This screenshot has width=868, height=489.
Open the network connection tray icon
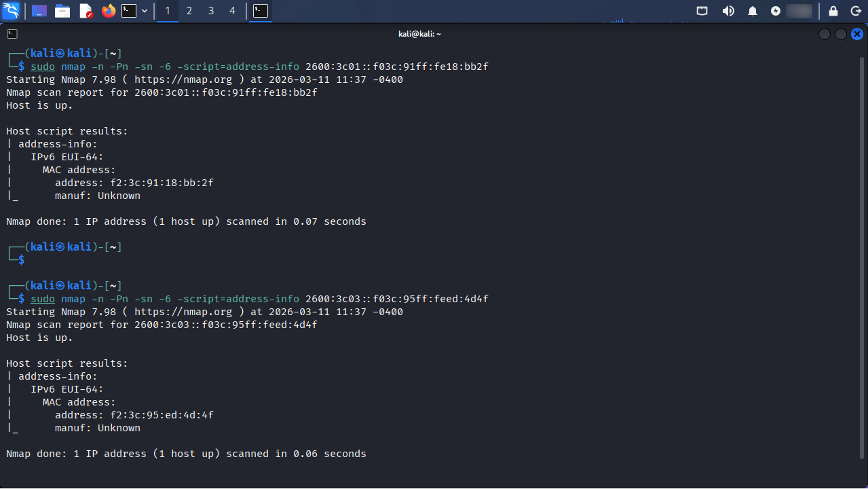702,11
